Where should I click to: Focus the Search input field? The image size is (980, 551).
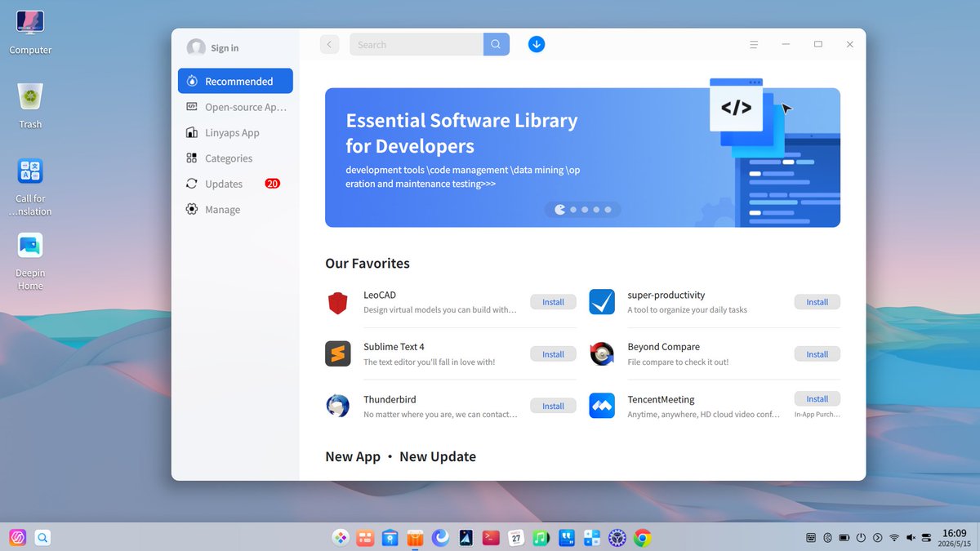pos(416,45)
